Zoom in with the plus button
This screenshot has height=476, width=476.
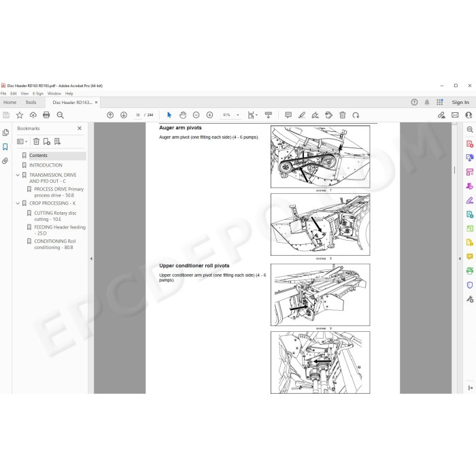coord(209,115)
